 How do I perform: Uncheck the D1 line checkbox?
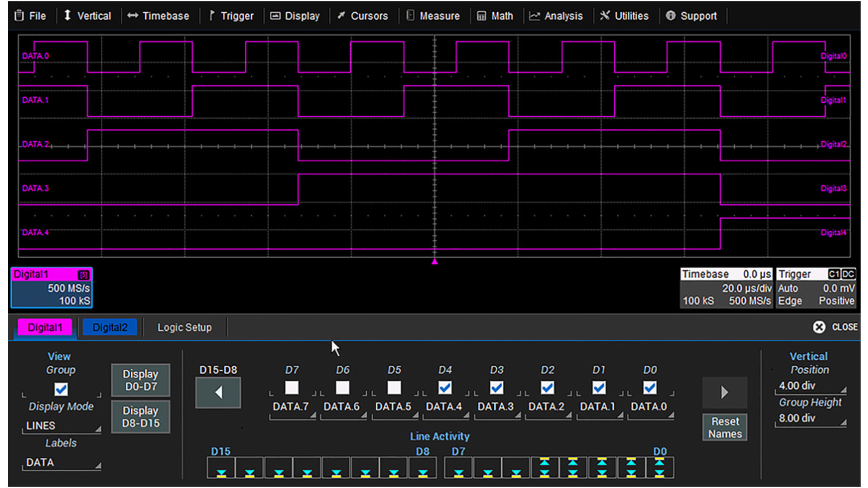pyautogui.click(x=599, y=388)
